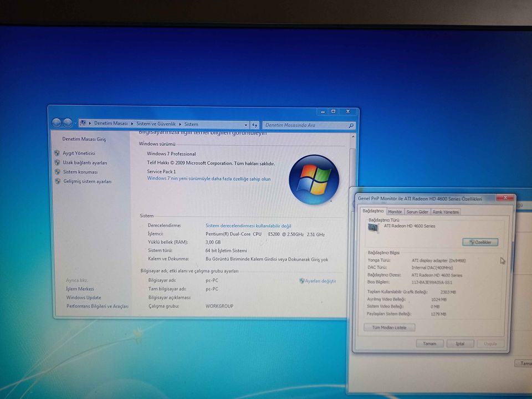Click the adapter Özellikler button
532x399 pixels.
click(480, 242)
